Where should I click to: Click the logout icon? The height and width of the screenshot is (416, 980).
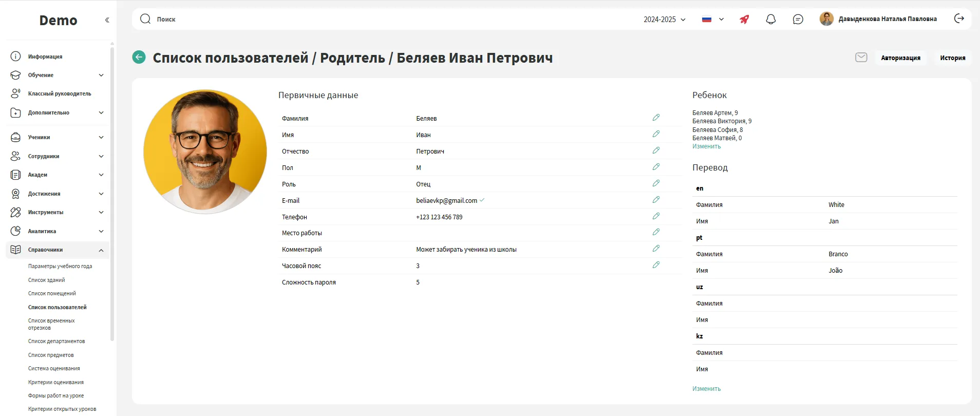pos(958,18)
